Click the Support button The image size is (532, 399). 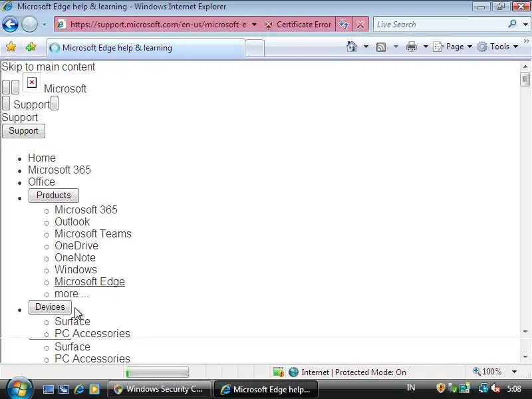23,131
